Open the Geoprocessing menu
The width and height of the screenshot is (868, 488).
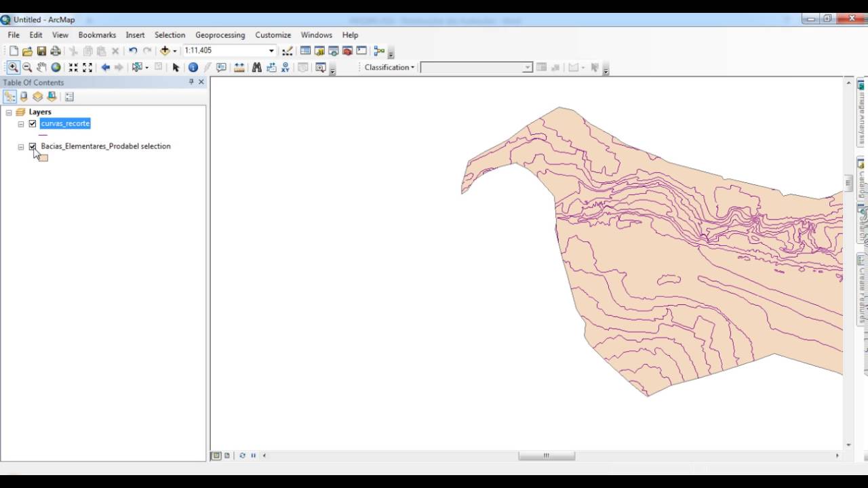point(220,35)
